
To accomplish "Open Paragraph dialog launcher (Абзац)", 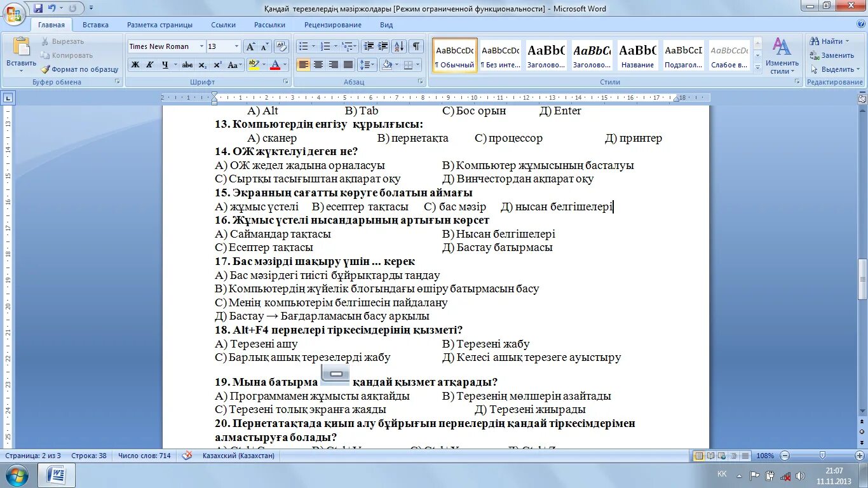I will tap(421, 82).
